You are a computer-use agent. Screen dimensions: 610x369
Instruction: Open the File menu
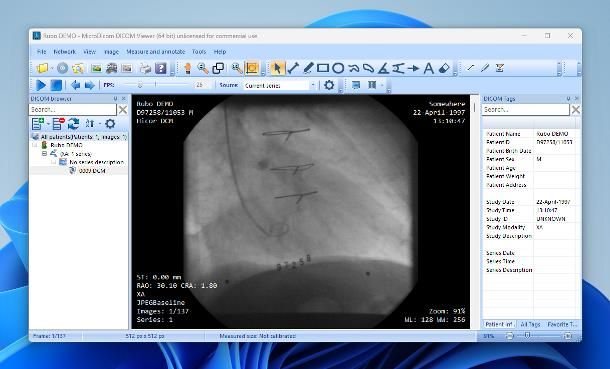point(41,52)
